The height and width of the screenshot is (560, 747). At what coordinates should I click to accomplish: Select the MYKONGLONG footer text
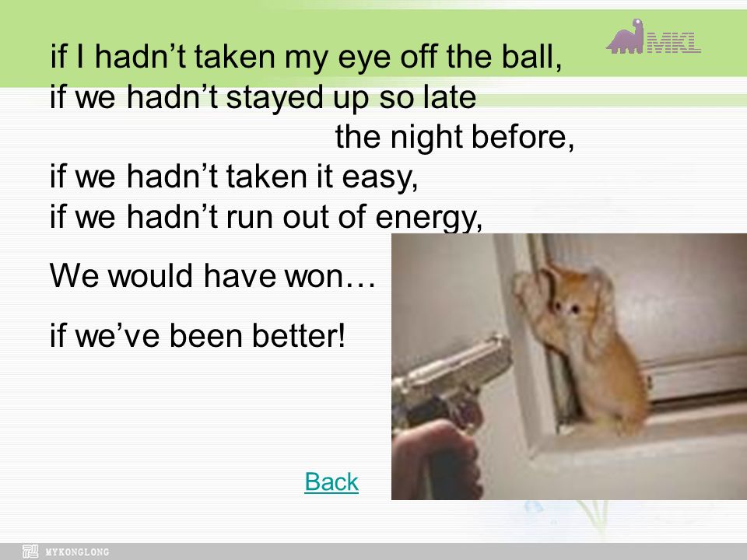77,552
